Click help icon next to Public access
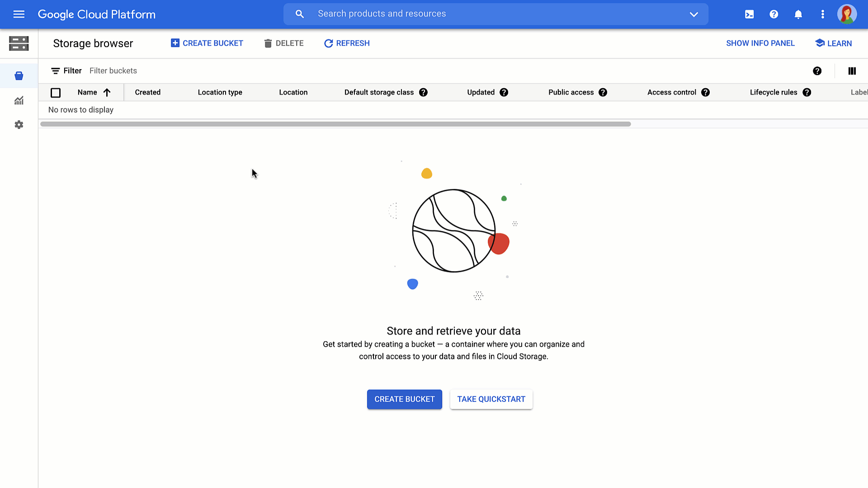This screenshot has height=488, width=868. point(603,92)
